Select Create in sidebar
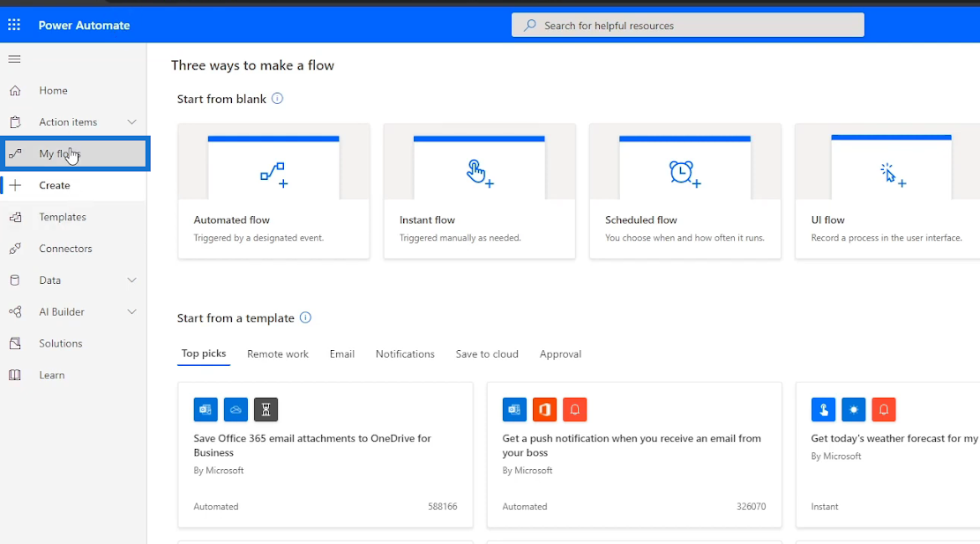Image resolution: width=980 pixels, height=544 pixels. [x=74, y=185]
